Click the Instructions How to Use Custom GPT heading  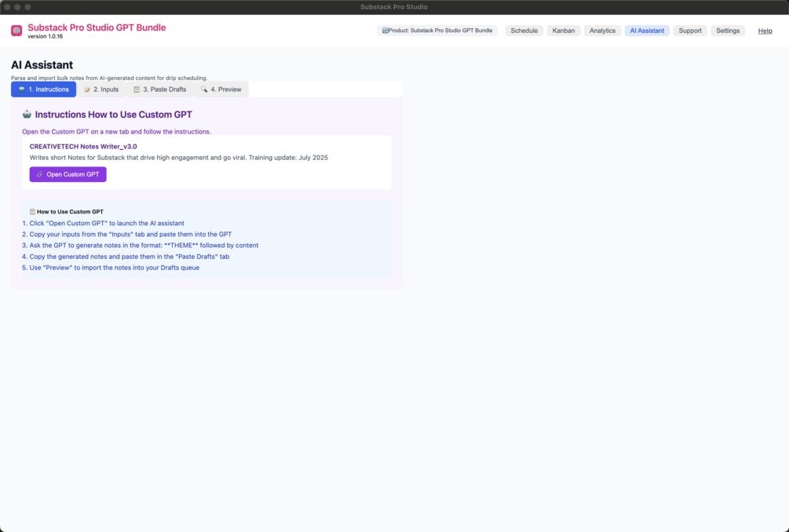pos(113,115)
